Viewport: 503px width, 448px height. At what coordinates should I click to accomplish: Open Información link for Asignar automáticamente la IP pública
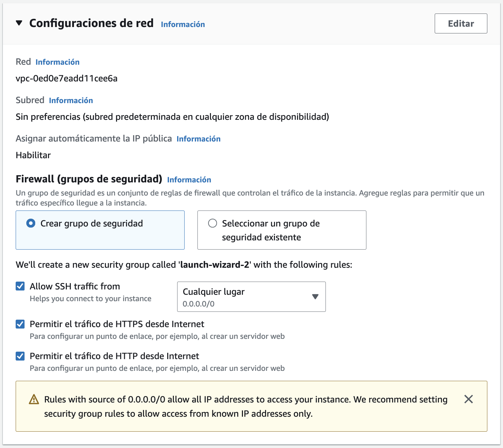198,139
